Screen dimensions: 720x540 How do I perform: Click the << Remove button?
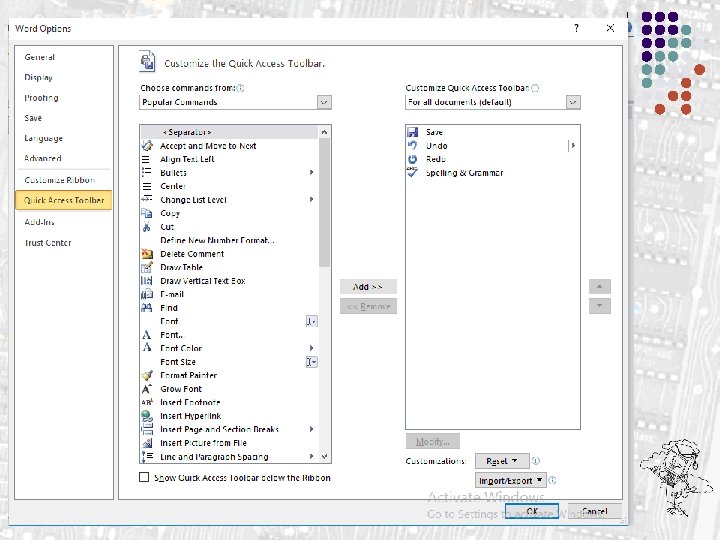(368, 306)
